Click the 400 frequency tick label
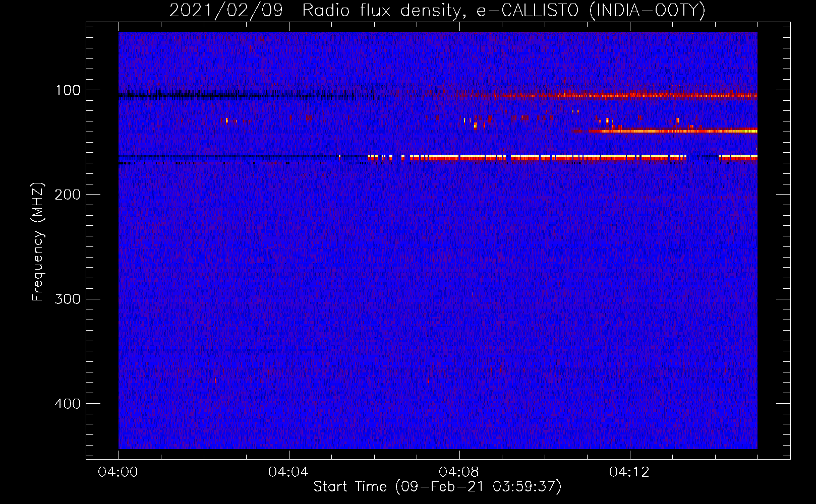Viewport: 816px width, 504px height. pos(68,404)
